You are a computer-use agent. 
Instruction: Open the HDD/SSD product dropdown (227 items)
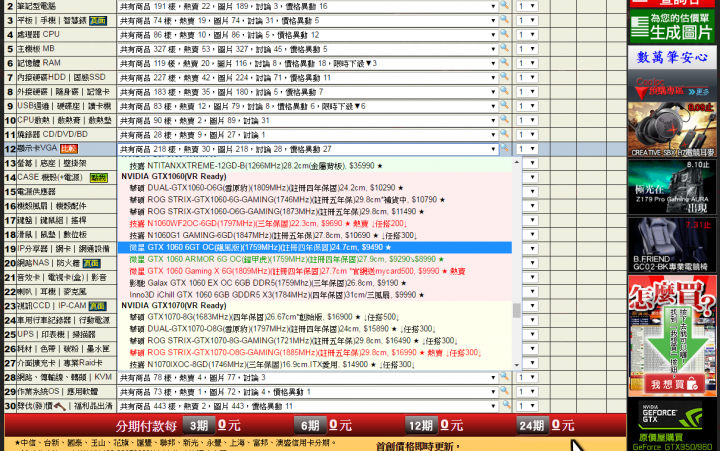point(308,78)
